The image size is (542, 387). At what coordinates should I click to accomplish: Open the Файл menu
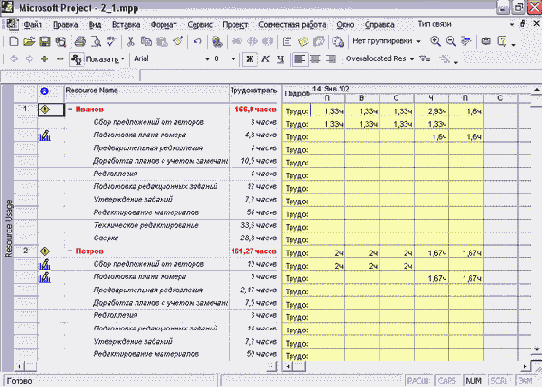click(32, 25)
